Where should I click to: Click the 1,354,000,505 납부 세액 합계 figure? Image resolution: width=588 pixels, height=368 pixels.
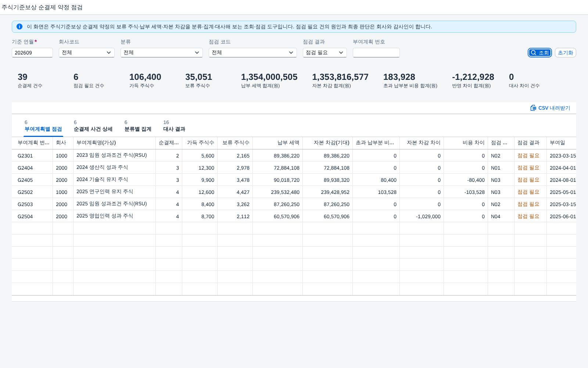point(269,77)
